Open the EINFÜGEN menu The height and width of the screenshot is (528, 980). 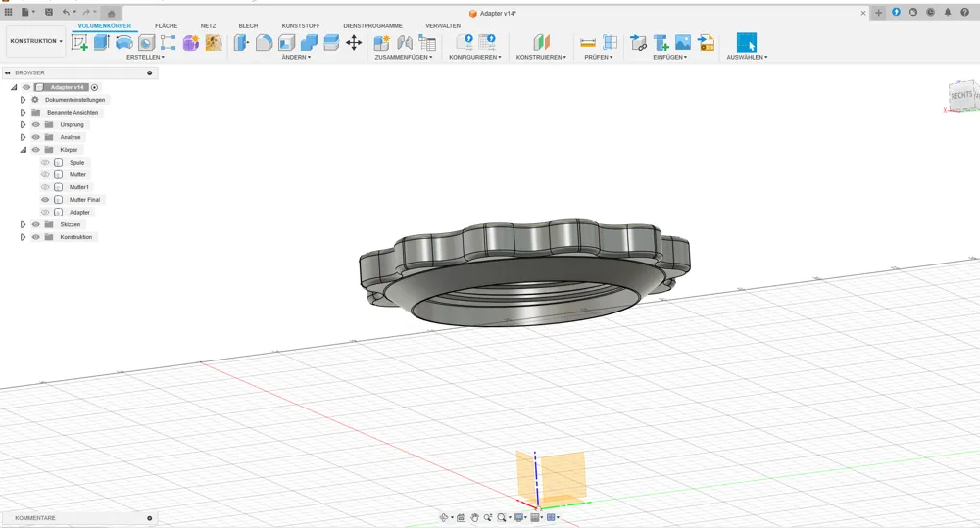(669, 57)
